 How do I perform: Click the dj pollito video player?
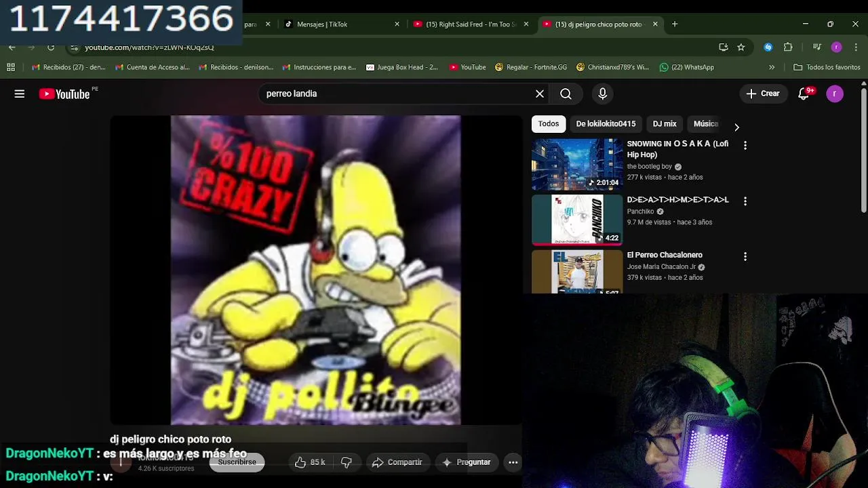tap(316, 270)
